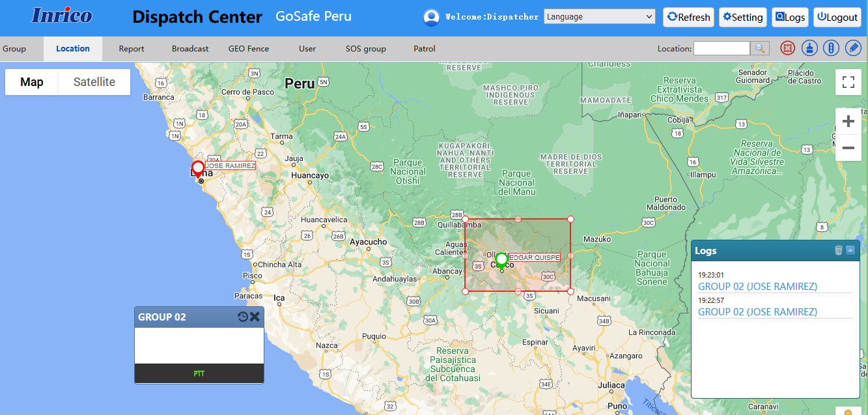Select the Map view type
Viewport: 868px width, 415px height.
[32, 82]
